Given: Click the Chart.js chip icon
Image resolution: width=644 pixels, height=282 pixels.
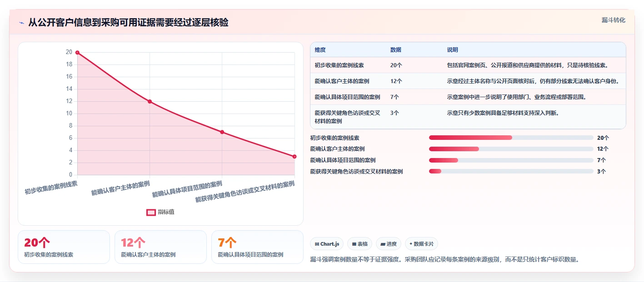Looking at the screenshot, I should click(317, 244).
